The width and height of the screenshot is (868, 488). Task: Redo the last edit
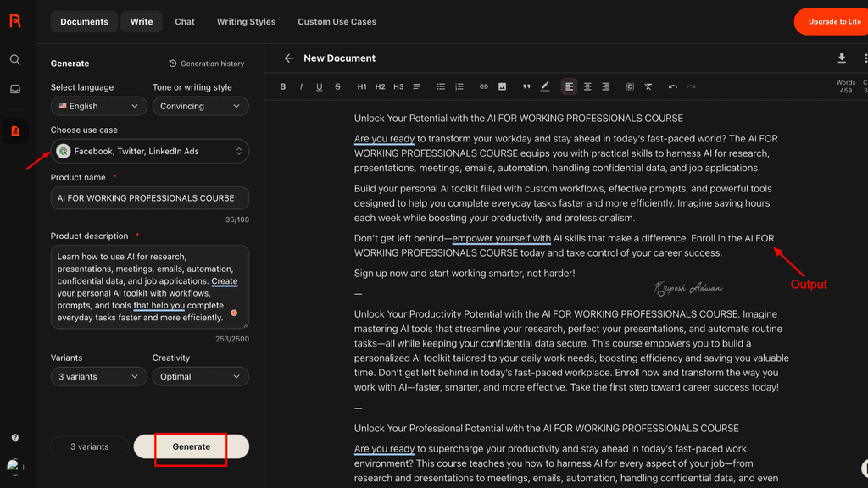click(x=692, y=87)
